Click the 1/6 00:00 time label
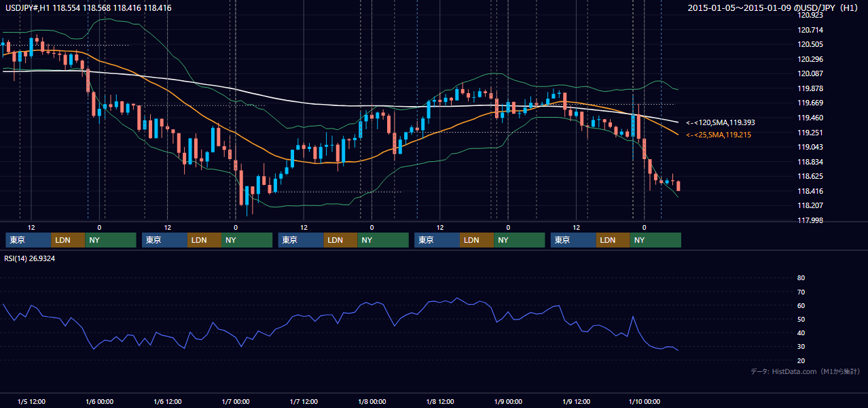This screenshot has width=868, height=408. (99, 402)
